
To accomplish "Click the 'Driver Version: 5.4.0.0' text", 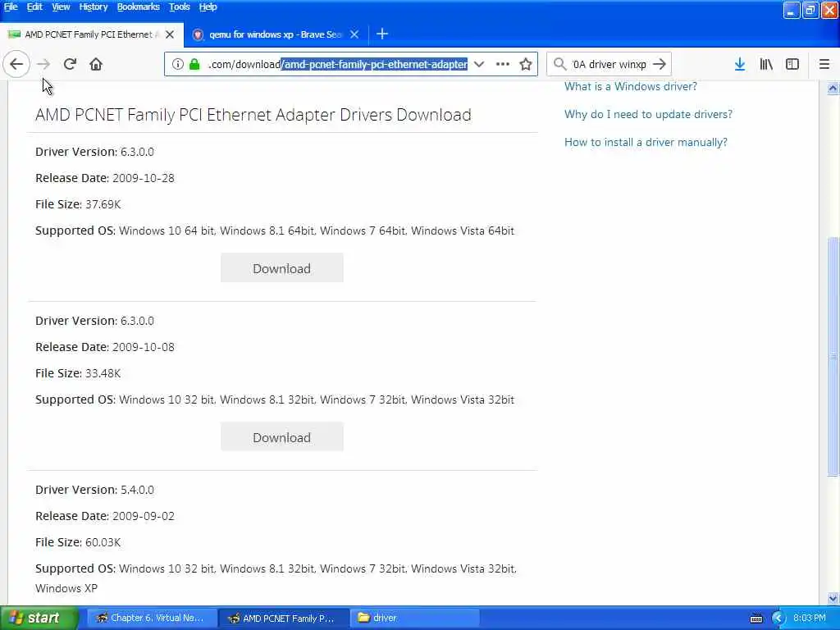I will point(95,489).
